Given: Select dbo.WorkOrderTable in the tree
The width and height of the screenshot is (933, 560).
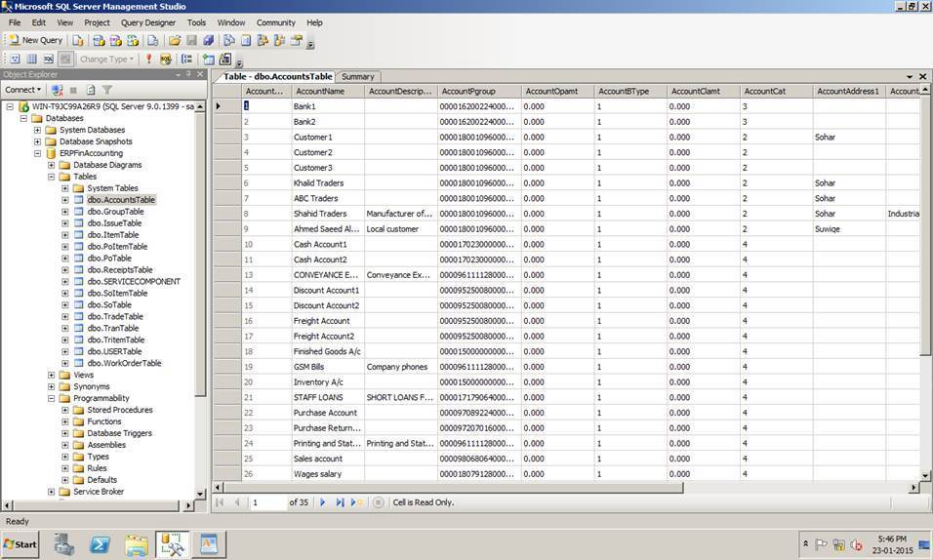Looking at the screenshot, I should (x=124, y=363).
